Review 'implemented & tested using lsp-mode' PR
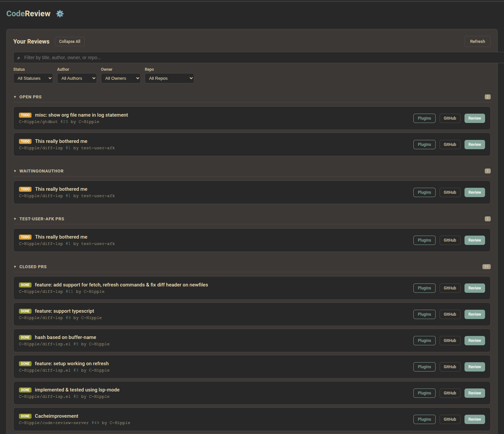 [475, 393]
